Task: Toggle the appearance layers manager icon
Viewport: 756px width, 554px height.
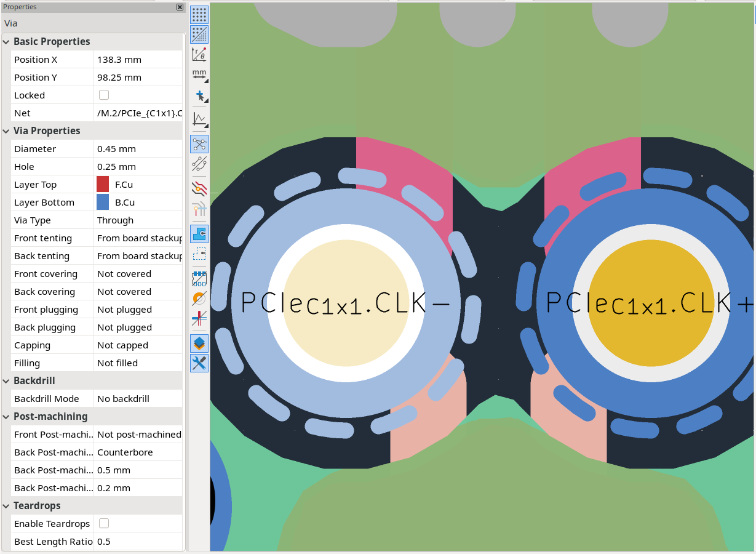Action: pos(199,343)
